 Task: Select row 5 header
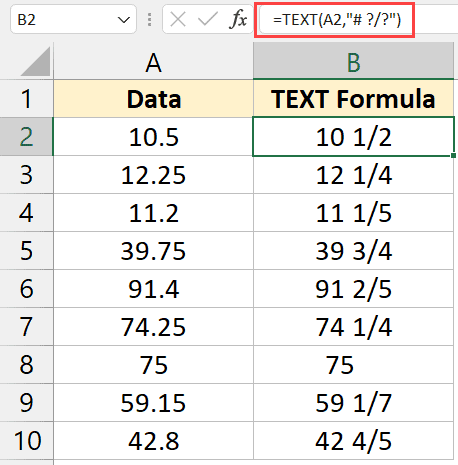(x=26, y=251)
